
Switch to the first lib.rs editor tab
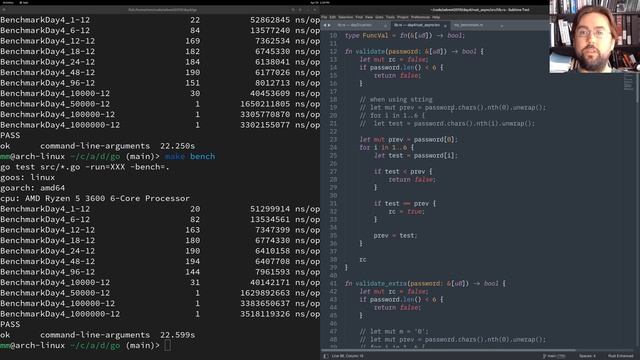(x=355, y=25)
